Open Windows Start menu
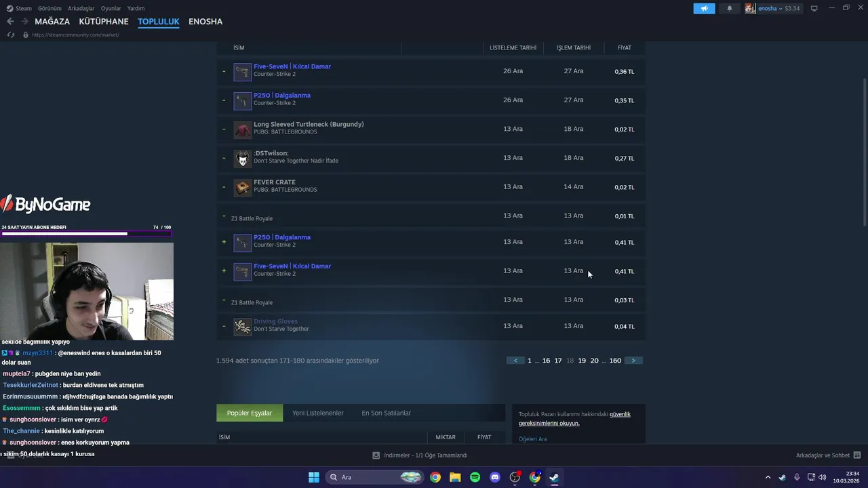The height and width of the screenshot is (488, 868). click(314, 477)
